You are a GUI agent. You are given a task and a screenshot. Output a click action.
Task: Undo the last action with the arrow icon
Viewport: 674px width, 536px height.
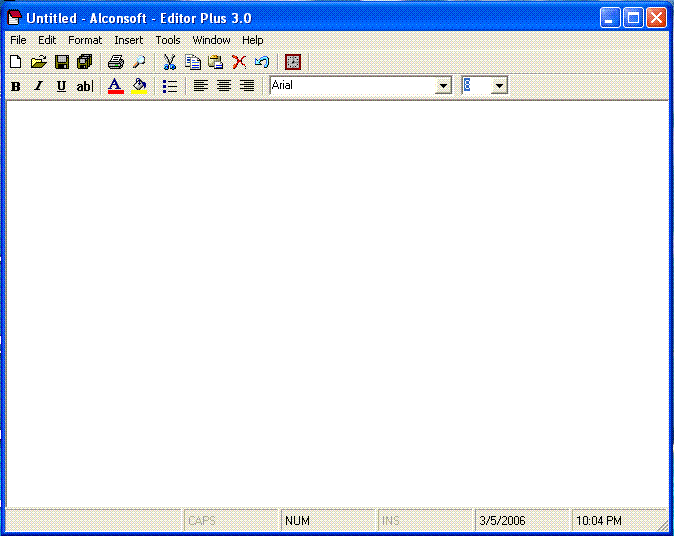(x=262, y=62)
